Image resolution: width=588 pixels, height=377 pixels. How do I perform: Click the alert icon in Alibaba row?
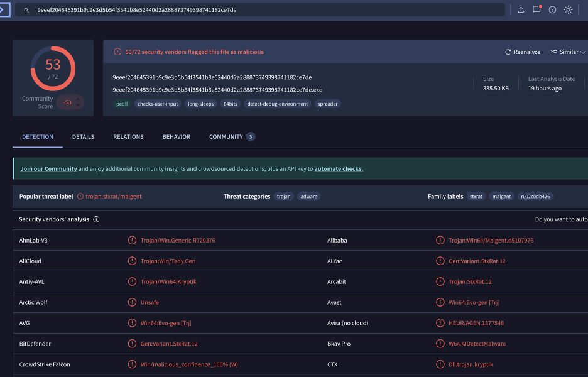pos(440,240)
